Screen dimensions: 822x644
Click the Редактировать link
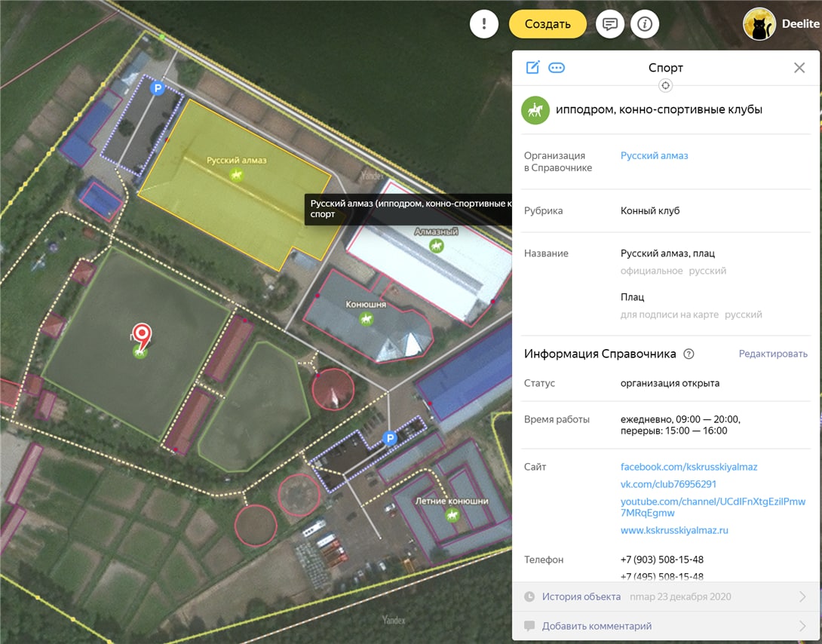point(773,354)
